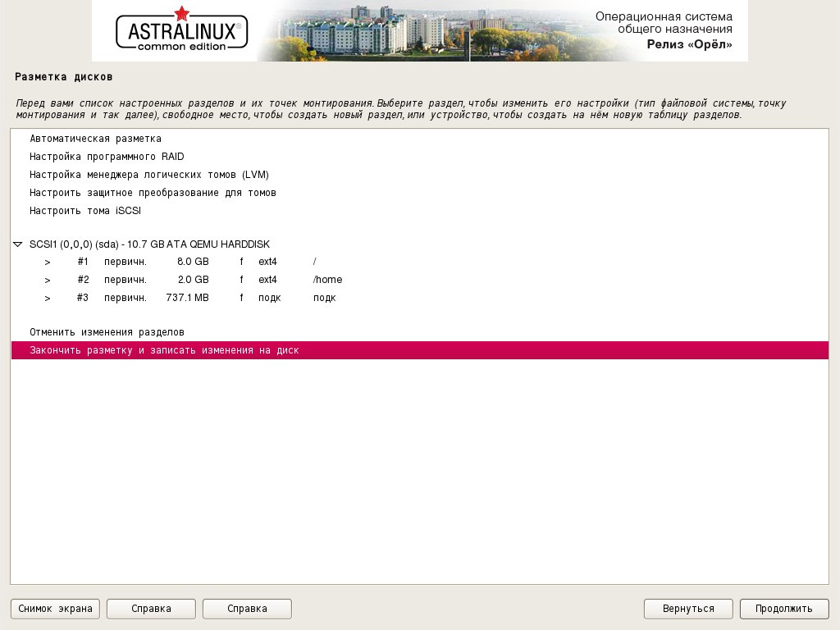Image resolution: width=840 pixels, height=630 pixels.
Task: Collapse the SCSI1 (sda) disk tree
Action: [x=18, y=244]
